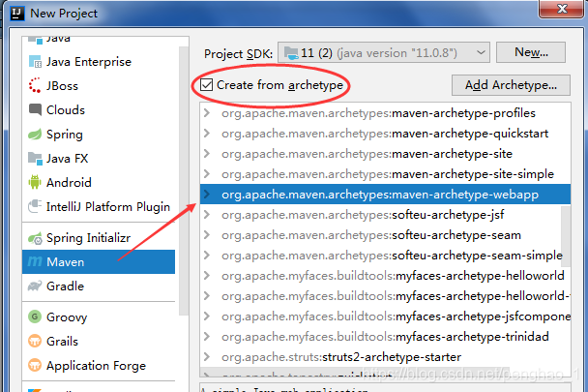Pick Java FX project type
The height and width of the screenshot is (392, 588).
99,159
